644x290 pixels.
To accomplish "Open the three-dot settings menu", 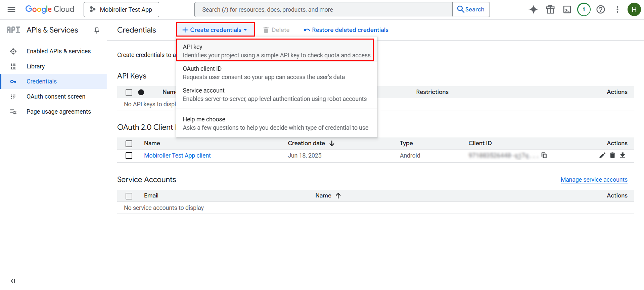I will 617,9.
